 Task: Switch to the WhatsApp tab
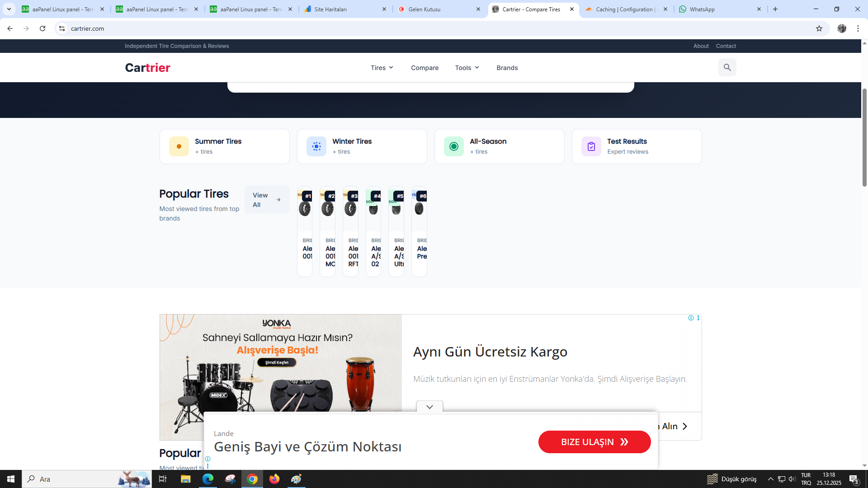[x=721, y=9]
